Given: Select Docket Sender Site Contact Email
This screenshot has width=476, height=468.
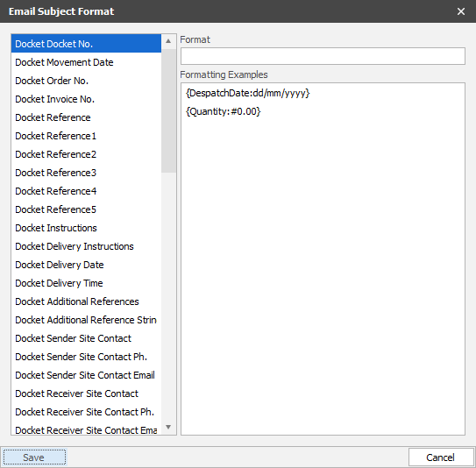Looking at the screenshot, I should click(x=86, y=375).
